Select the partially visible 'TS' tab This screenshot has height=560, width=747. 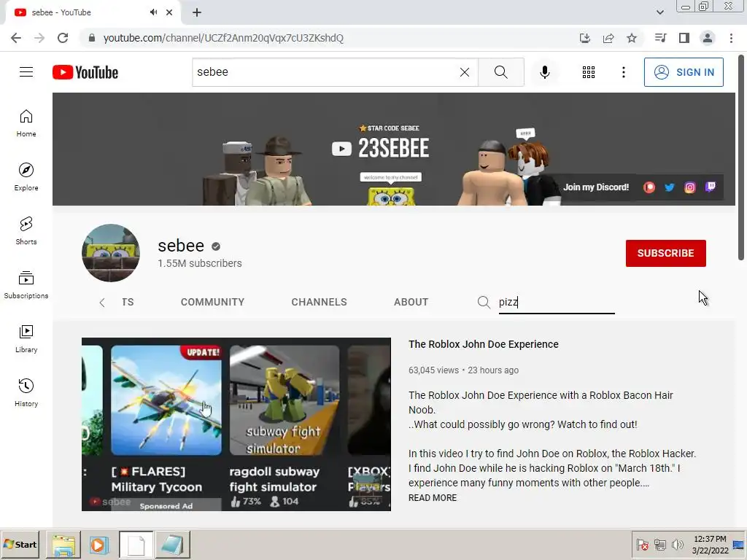(x=128, y=302)
